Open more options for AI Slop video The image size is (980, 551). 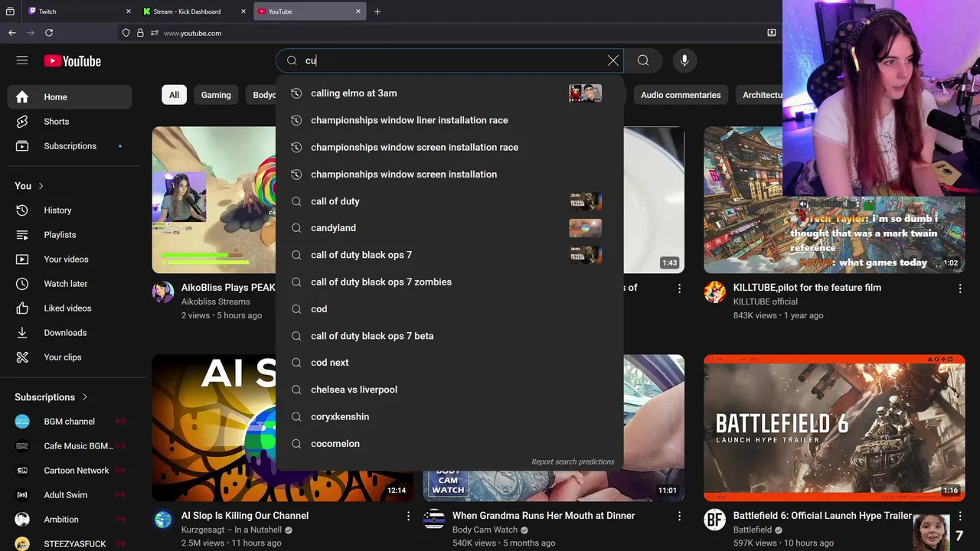pyautogui.click(x=408, y=517)
